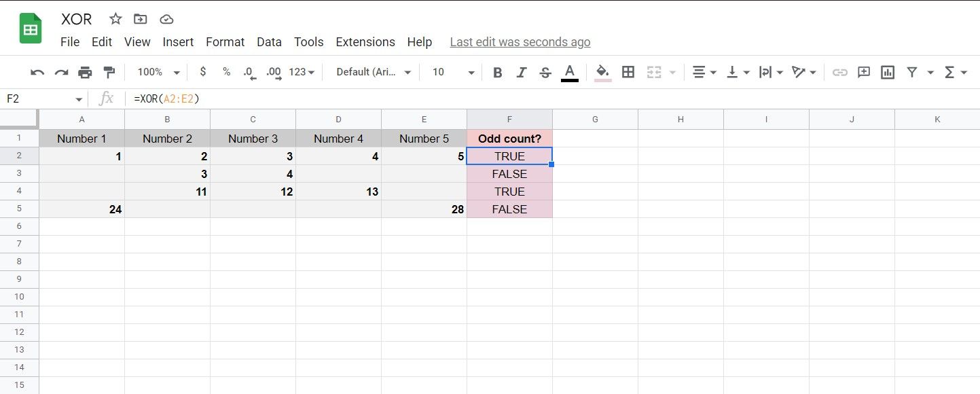This screenshot has height=394, width=980.
Task: Open the Format menu
Action: tap(225, 42)
